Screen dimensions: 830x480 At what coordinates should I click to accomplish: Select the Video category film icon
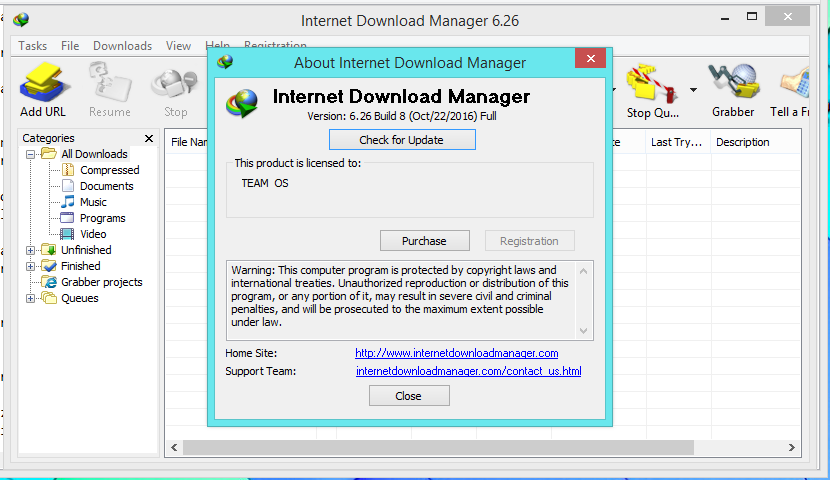pos(67,233)
